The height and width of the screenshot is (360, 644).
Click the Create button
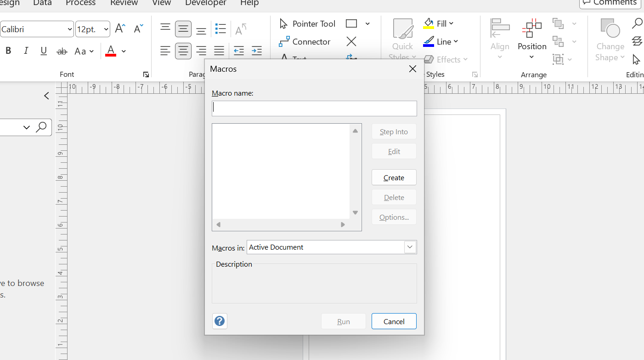coord(394,177)
